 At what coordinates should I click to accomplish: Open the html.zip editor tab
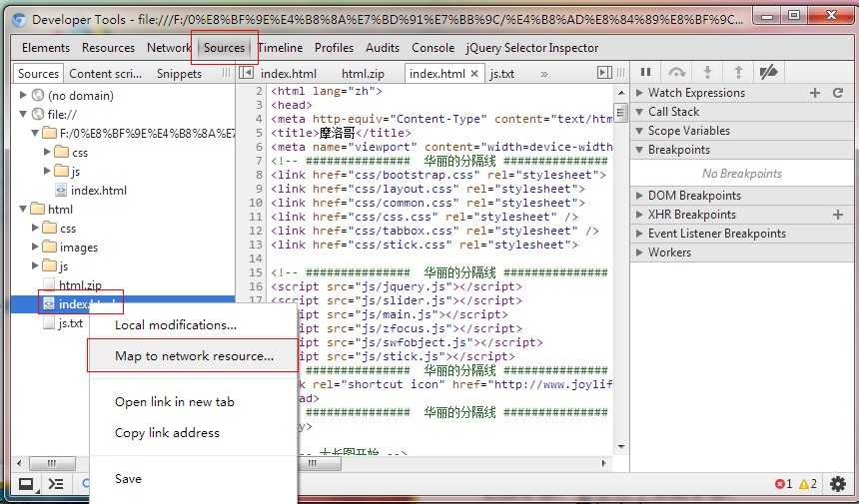click(x=363, y=73)
